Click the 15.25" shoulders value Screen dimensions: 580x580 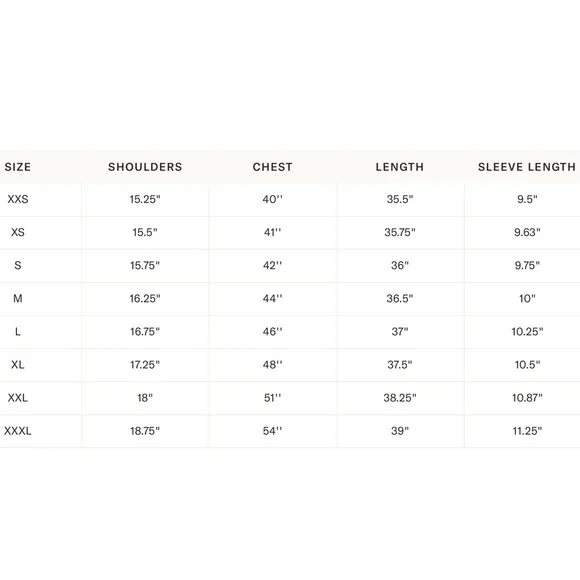click(145, 199)
